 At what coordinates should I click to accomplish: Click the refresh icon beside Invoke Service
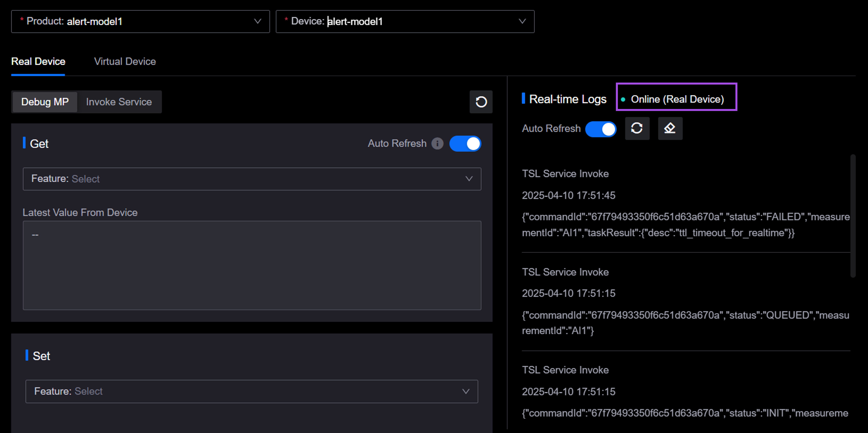(481, 102)
